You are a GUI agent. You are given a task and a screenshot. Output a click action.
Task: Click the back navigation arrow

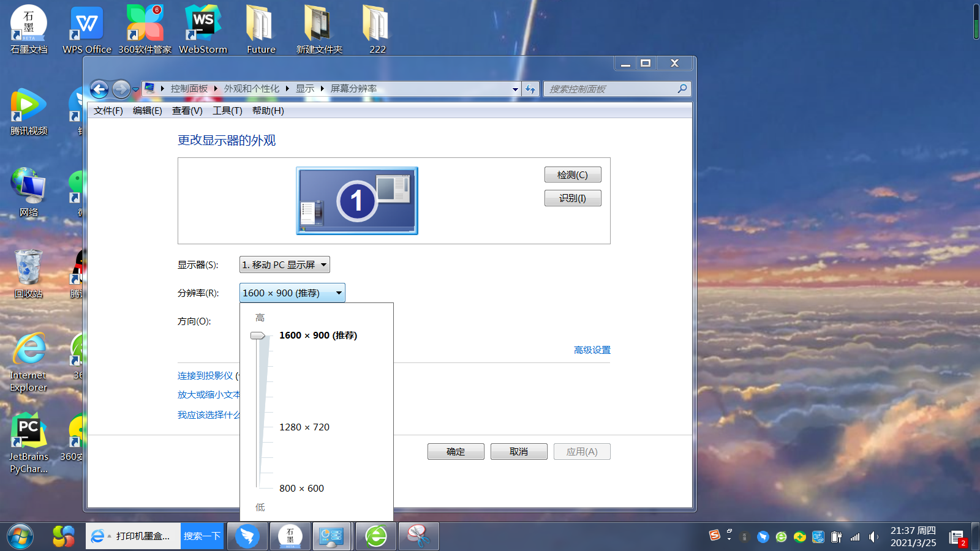[x=99, y=89]
